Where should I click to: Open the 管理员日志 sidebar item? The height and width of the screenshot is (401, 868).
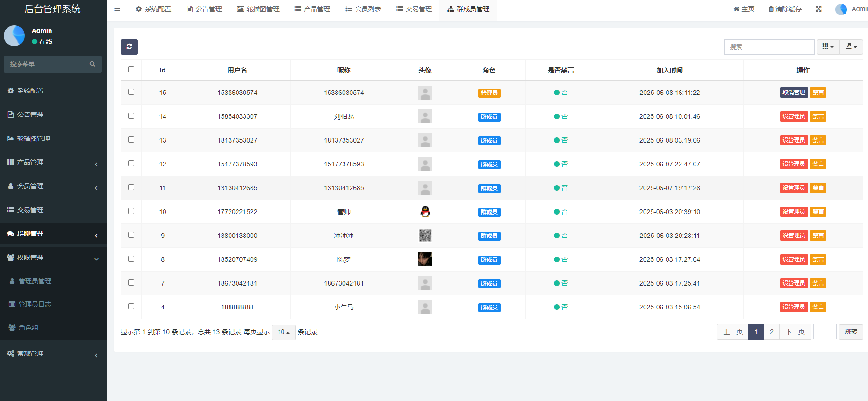pos(35,304)
